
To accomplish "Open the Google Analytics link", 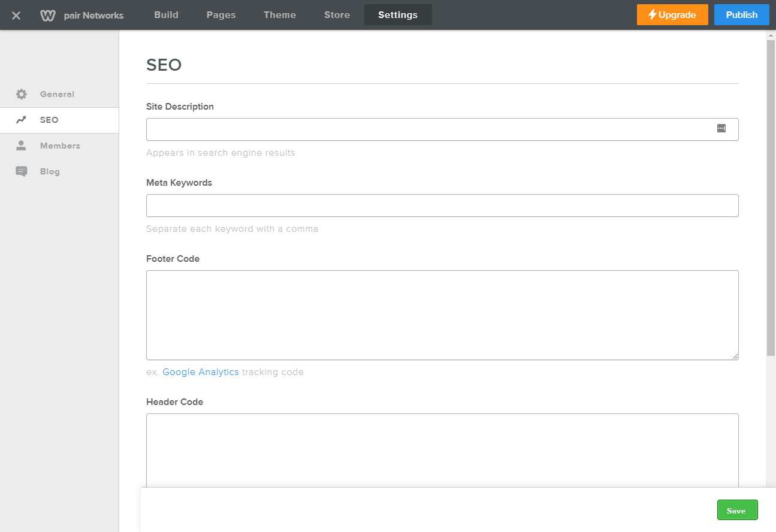I will click(x=201, y=372).
